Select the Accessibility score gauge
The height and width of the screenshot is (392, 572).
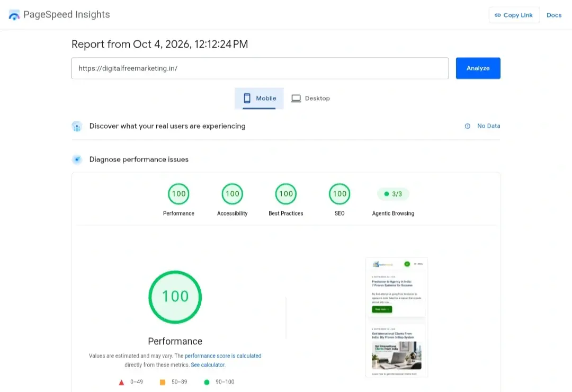coord(233,194)
